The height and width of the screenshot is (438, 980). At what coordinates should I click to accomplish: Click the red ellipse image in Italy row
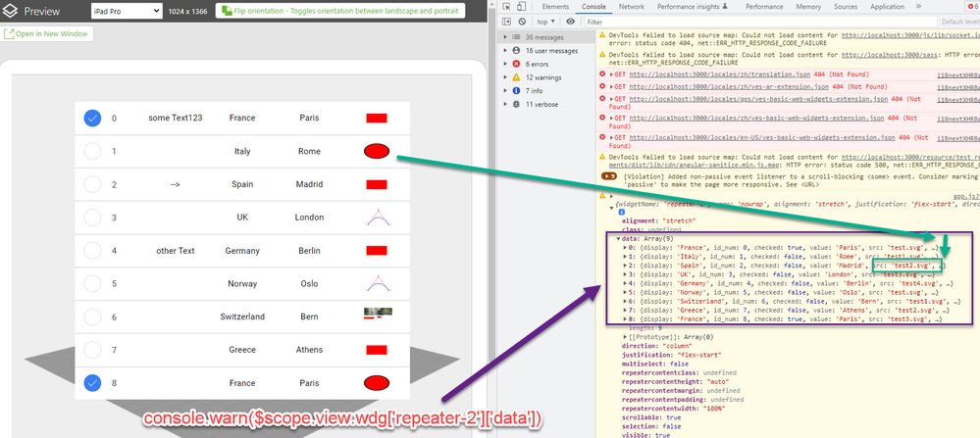click(x=377, y=151)
